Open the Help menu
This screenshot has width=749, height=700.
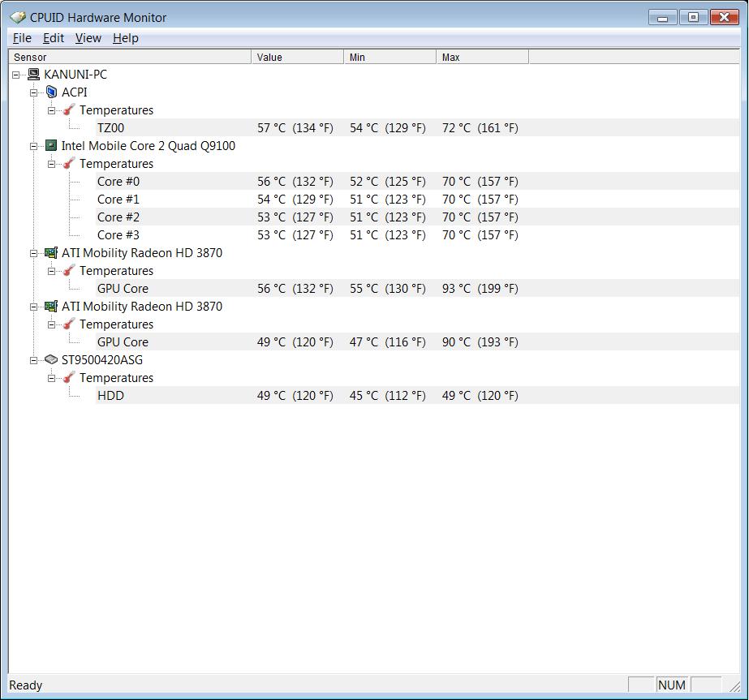click(x=126, y=38)
